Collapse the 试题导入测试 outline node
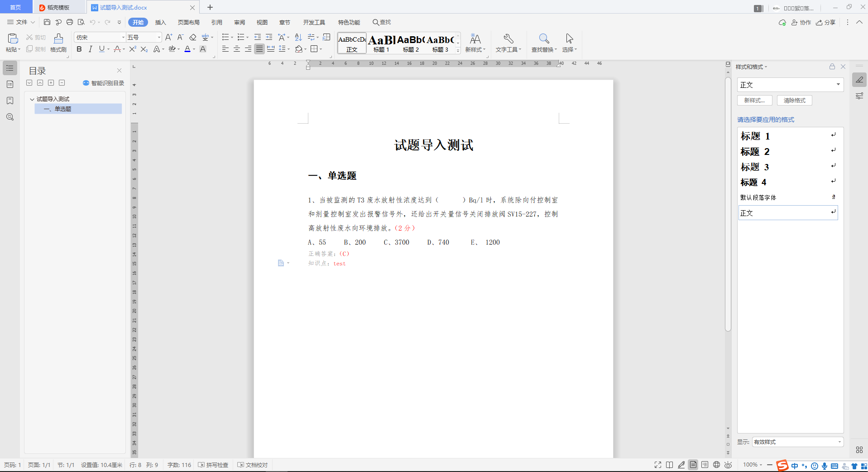 tap(32, 99)
